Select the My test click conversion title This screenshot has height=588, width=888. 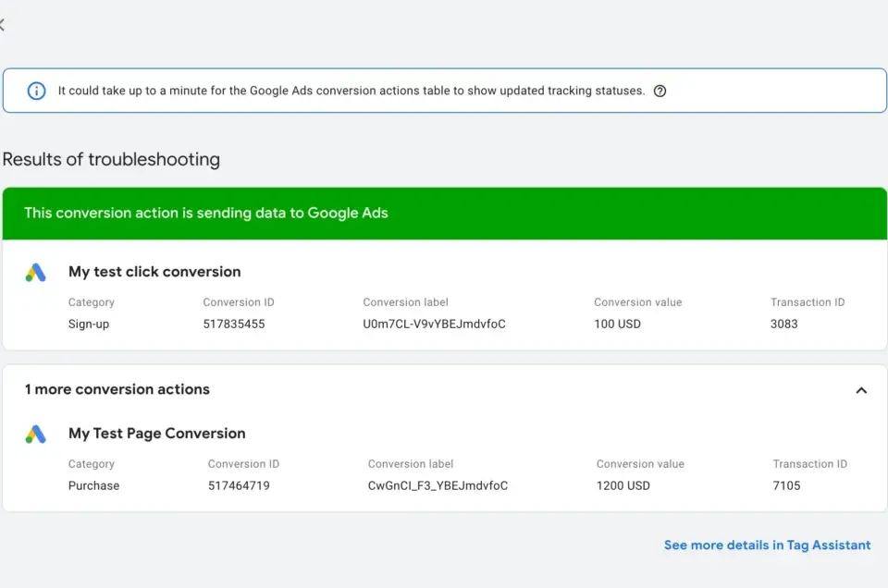click(154, 272)
